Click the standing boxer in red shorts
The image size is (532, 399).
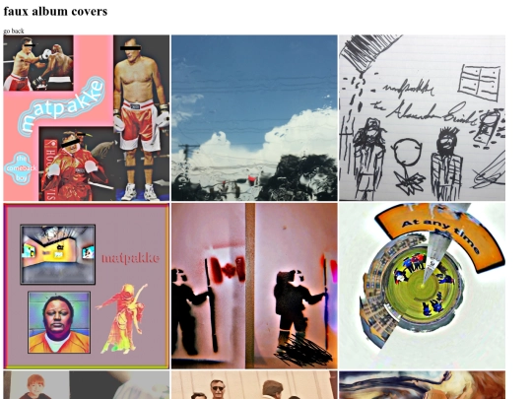(140, 119)
